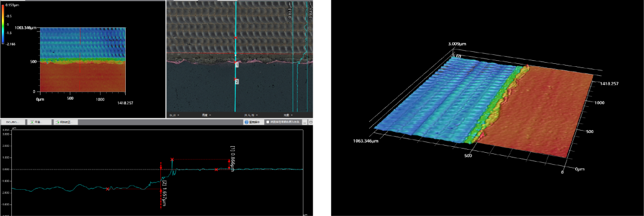Click the green leveling icon button
Screen dimensions: 644x216
[39, 122]
